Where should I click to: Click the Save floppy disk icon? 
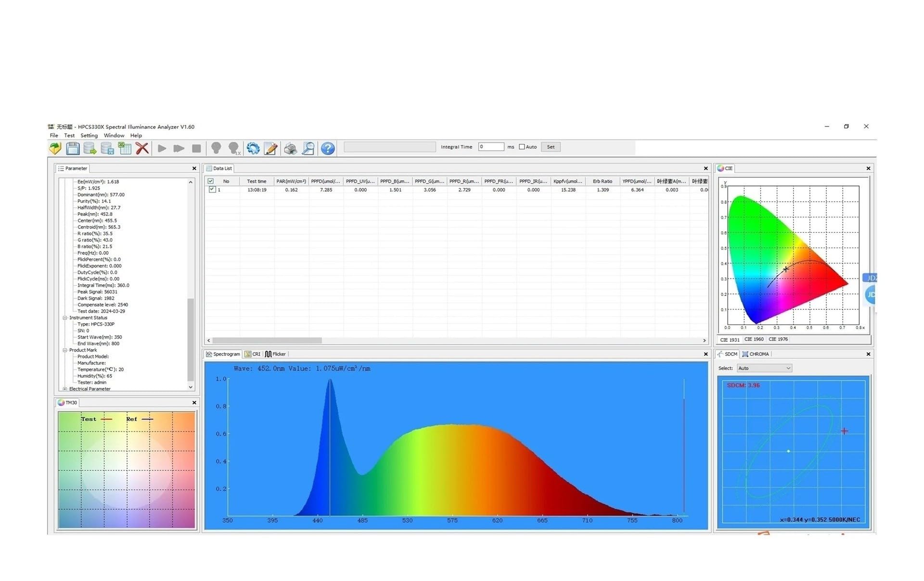73,148
